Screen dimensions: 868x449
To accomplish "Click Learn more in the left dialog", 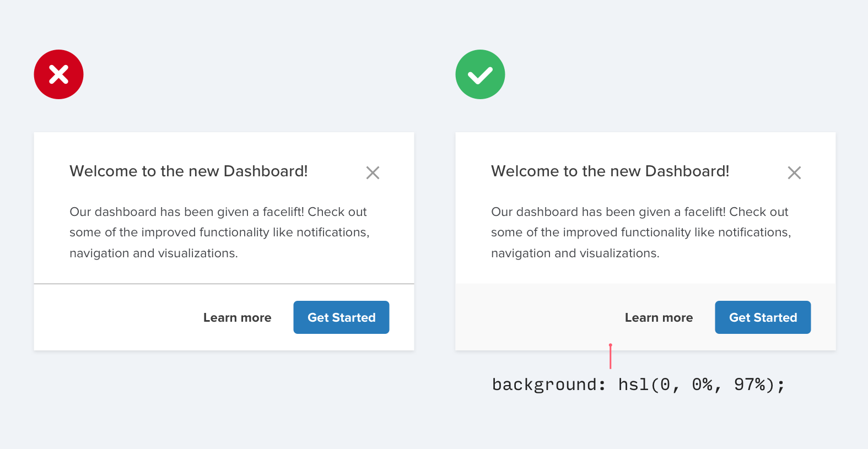I will click(x=237, y=318).
